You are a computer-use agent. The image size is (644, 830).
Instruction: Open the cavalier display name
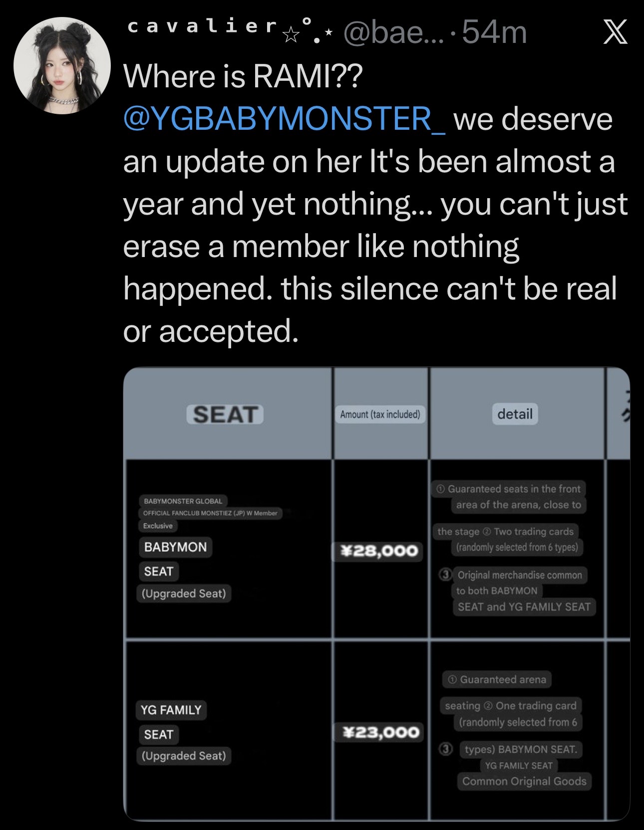(202, 27)
